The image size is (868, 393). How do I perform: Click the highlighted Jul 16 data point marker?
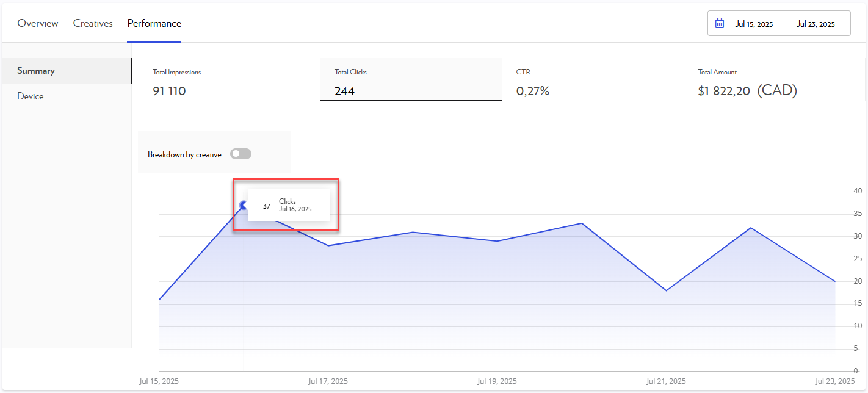click(x=244, y=205)
